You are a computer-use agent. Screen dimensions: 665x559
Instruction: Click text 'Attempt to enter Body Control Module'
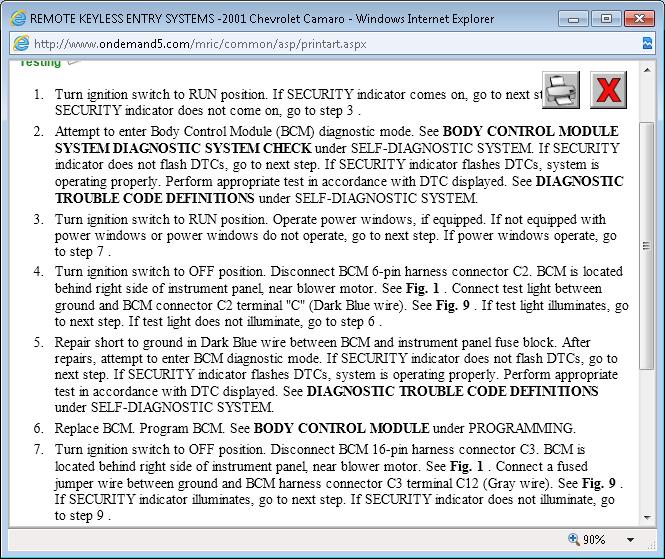point(163,131)
